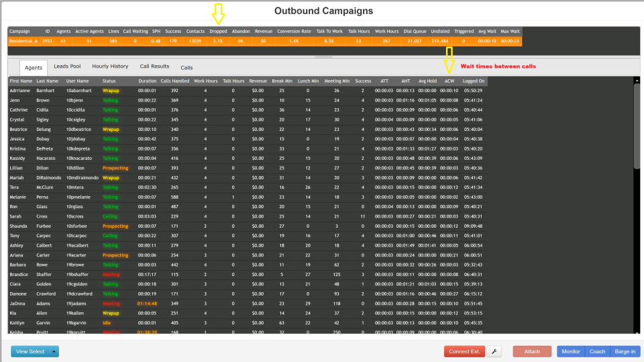This screenshot has width=644, height=362.
Task: Sort agents by the Work Hours column
Action: (205, 81)
